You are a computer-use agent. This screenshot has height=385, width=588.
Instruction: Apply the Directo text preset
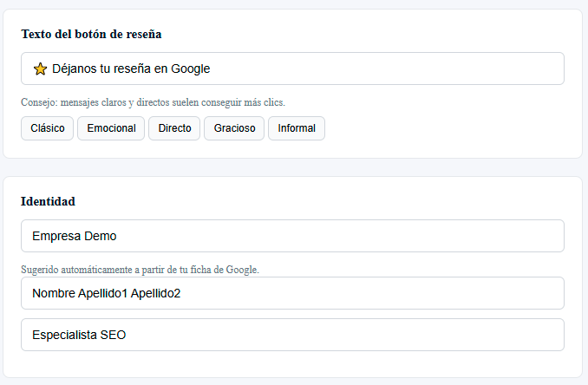click(x=174, y=128)
